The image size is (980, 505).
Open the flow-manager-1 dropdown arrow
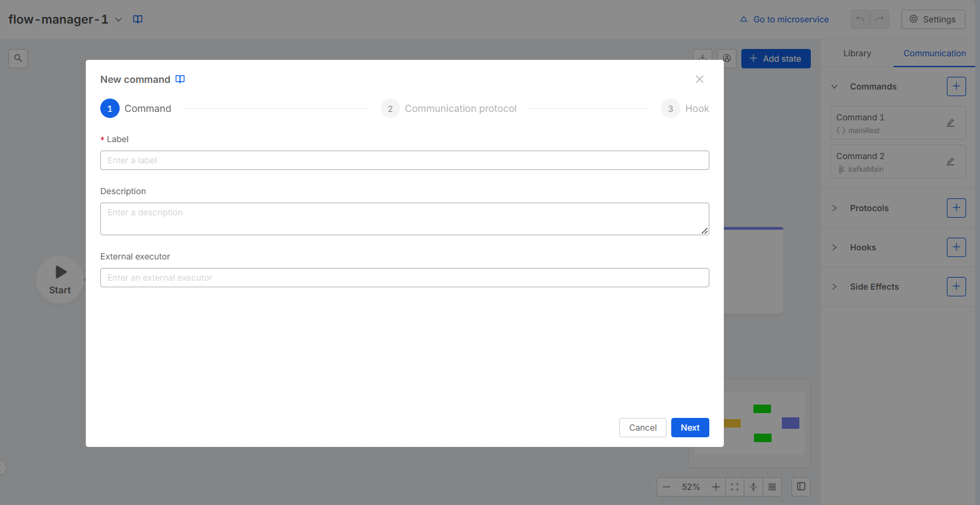pos(118,19)
